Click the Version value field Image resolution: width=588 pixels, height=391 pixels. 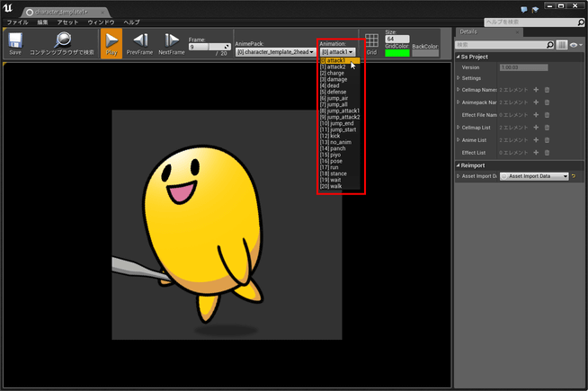(x=524, y=67)
